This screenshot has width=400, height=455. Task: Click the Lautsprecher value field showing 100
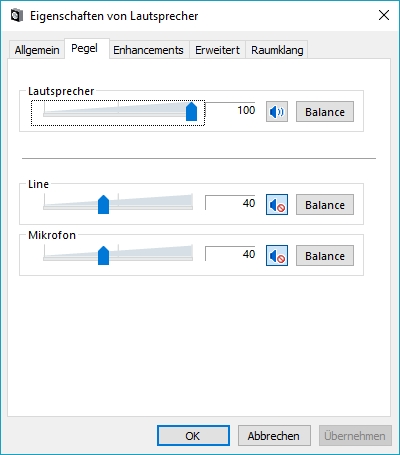tap(230, 110)
